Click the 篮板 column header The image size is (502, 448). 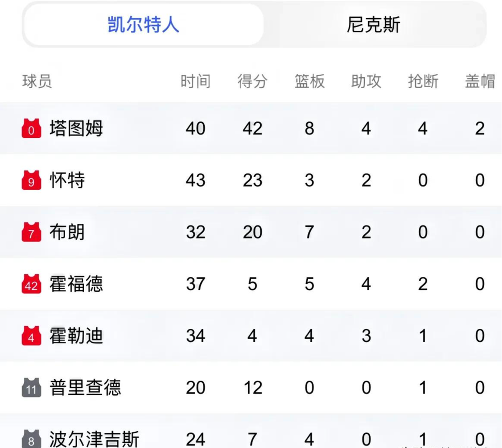[309, 81]
